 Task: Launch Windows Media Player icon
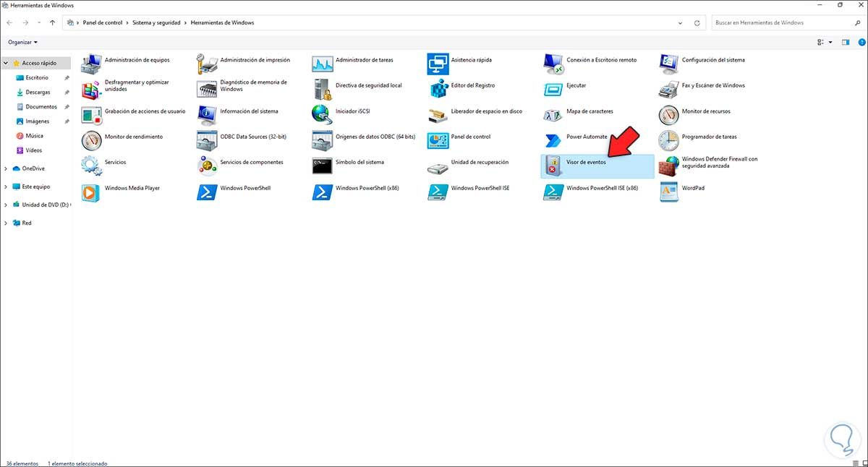91,192
